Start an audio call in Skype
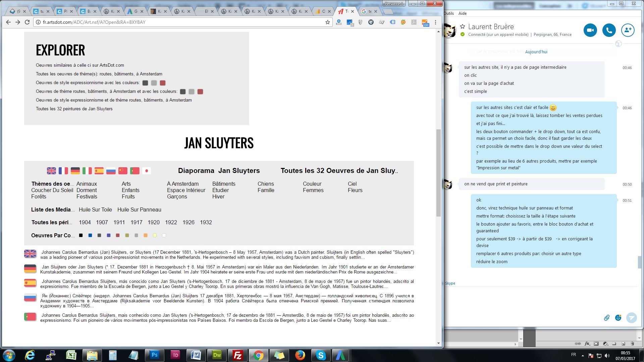Viewport: 644px width, 362px height. coord(609,30)
